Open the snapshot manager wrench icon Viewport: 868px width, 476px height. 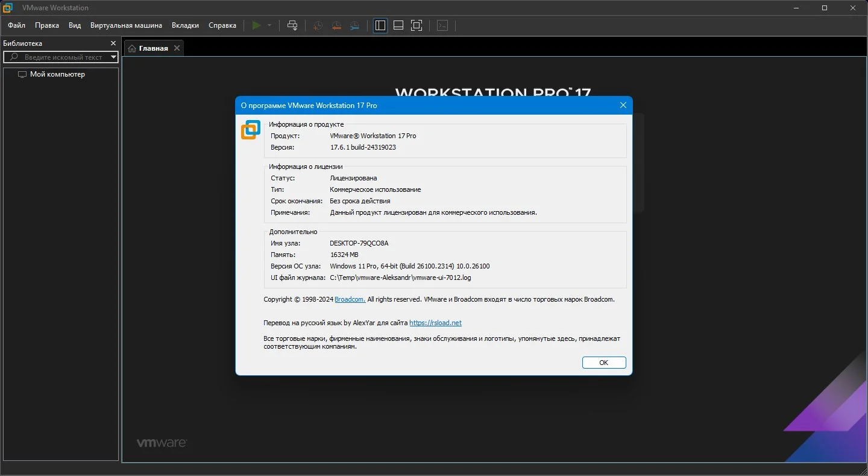click(354, 25)
